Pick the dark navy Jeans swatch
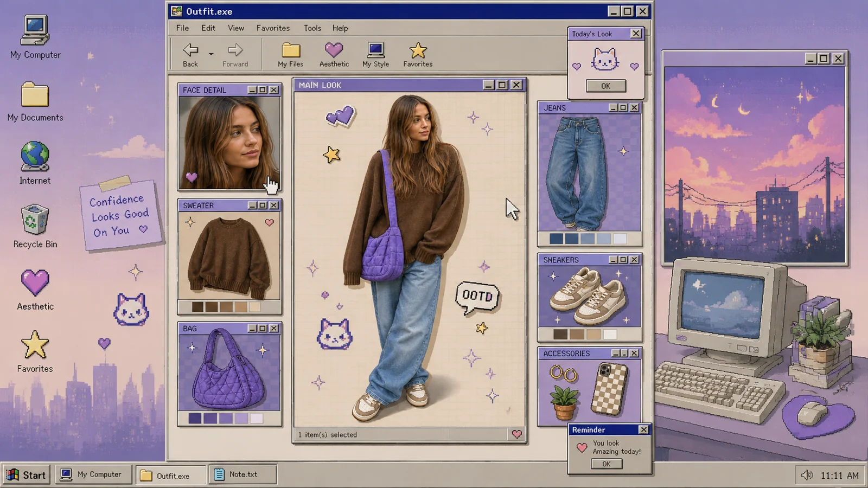Screen dimensions: 868x488 (x=556, y=239)
